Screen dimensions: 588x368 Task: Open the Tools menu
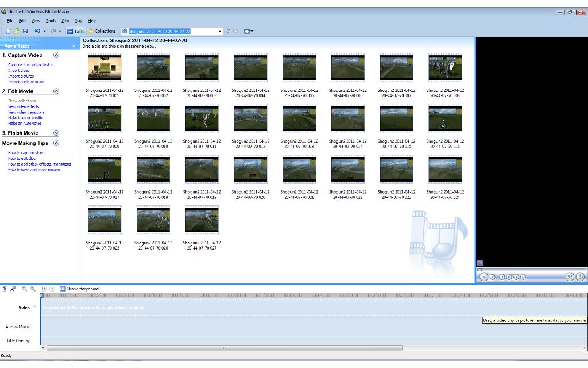[51, 21]
